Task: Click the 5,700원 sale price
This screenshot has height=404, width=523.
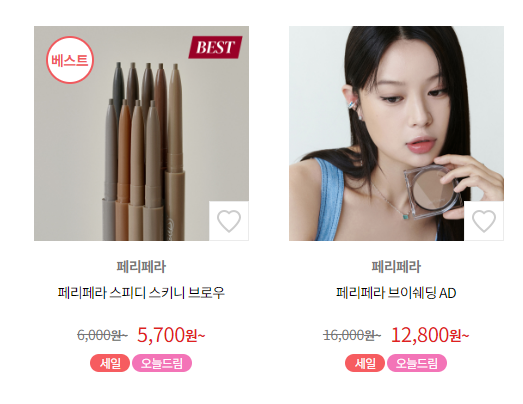Action: click(171, 335)
